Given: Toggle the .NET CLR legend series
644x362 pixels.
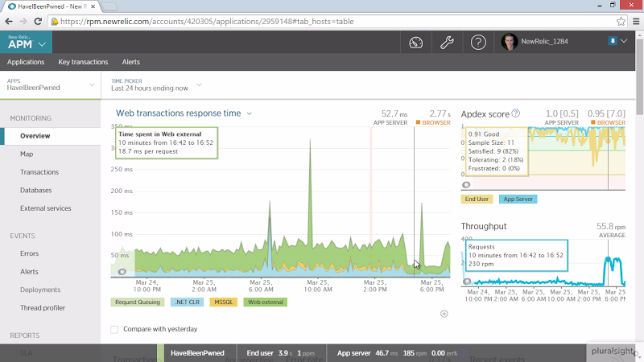Looking at the screenshot, I should tap(187, 302).
